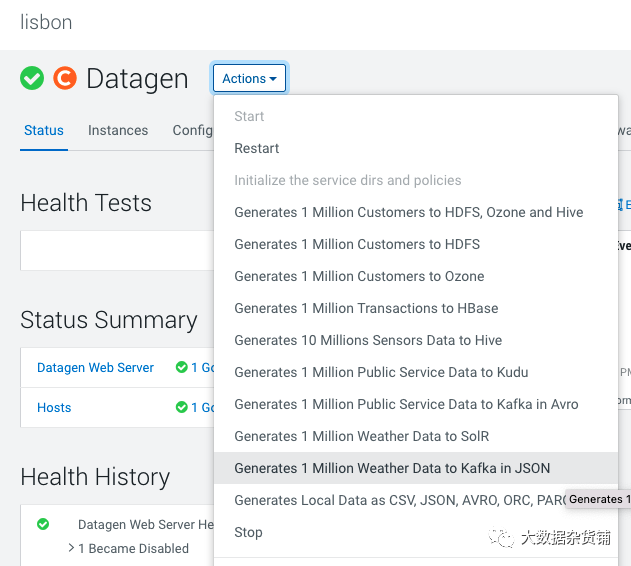
Task: Choose Generates 1 Million Customers to HDFS, Ozone and Hive
Action: 416,212
